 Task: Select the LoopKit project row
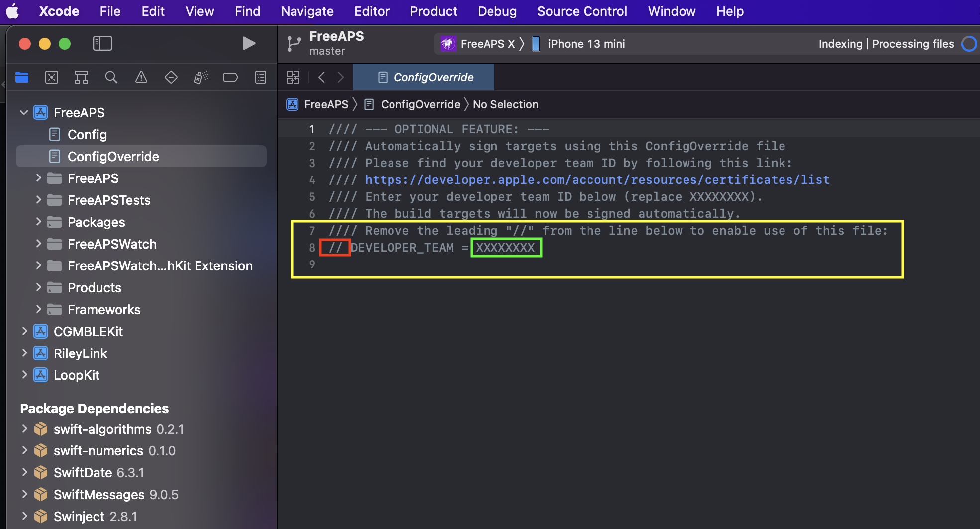pyautogui.click(x=141, y=375)
